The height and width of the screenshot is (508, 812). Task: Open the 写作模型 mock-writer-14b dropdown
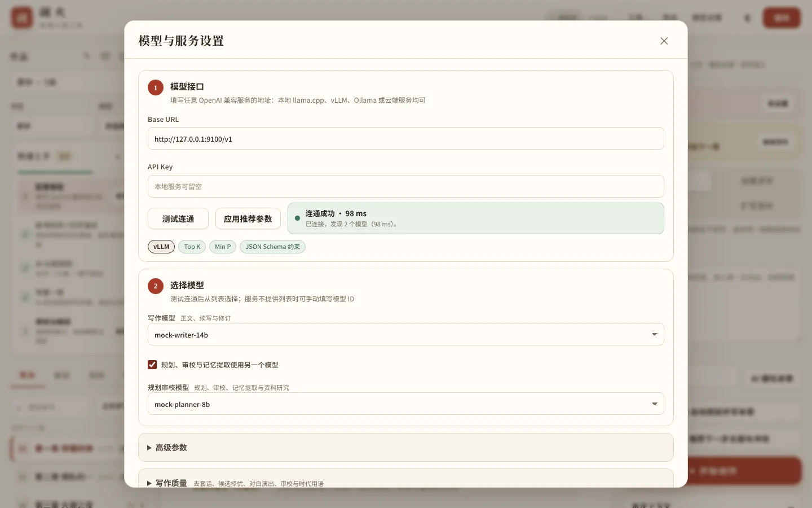tap(405, 334)
